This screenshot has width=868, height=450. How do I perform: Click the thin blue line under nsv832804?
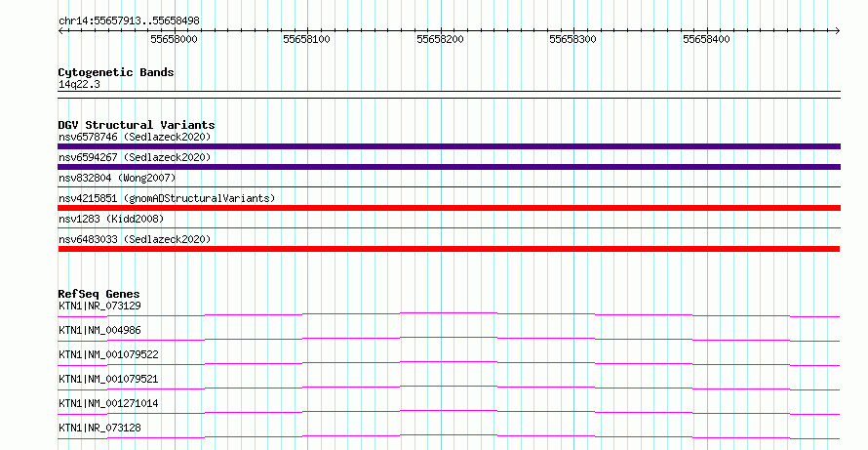point(449,187)
